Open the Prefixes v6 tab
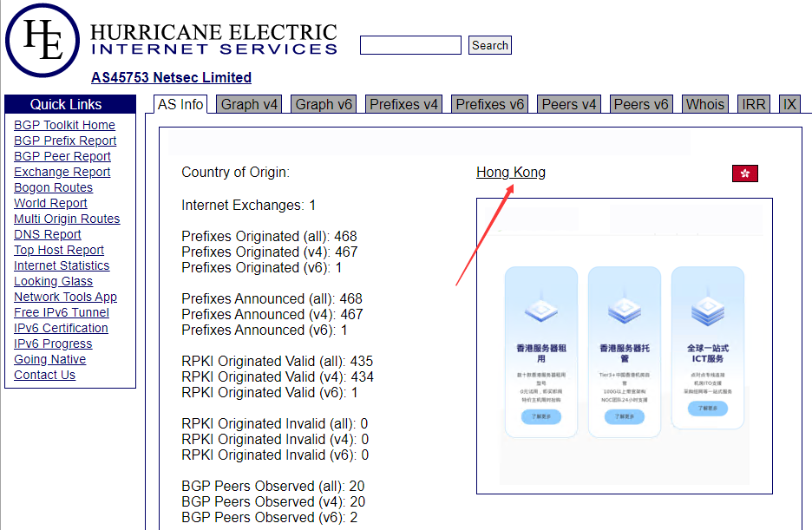 coord(490,104)
